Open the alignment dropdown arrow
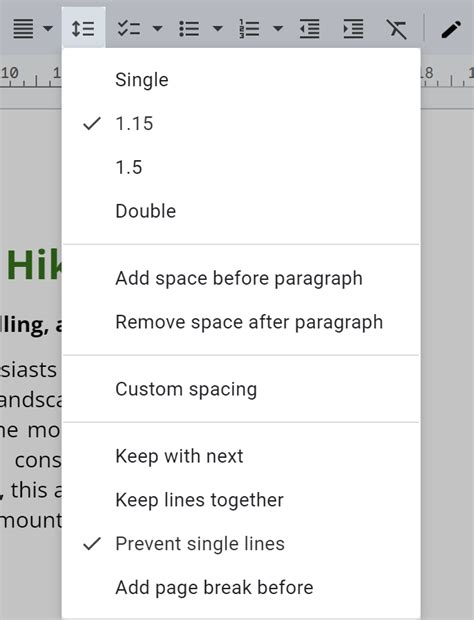The width and height of the screenshot is (474, 620). (48, 28)
